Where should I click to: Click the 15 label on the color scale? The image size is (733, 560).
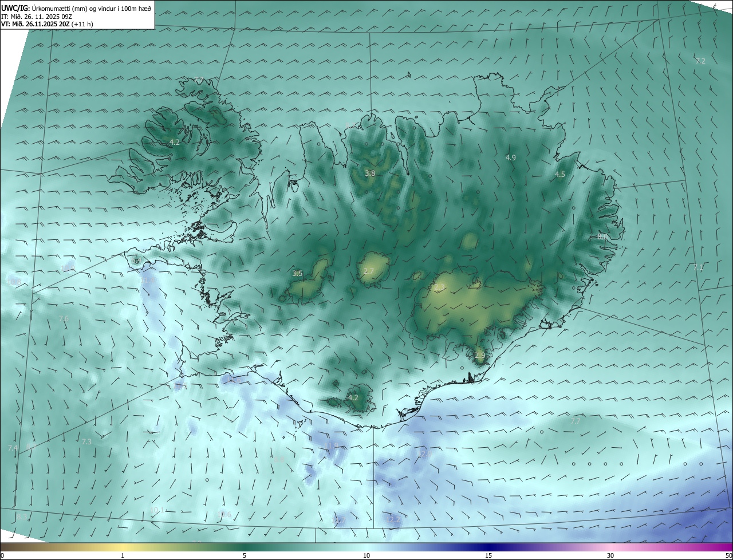pyautogui.click(x=488, y=555)
